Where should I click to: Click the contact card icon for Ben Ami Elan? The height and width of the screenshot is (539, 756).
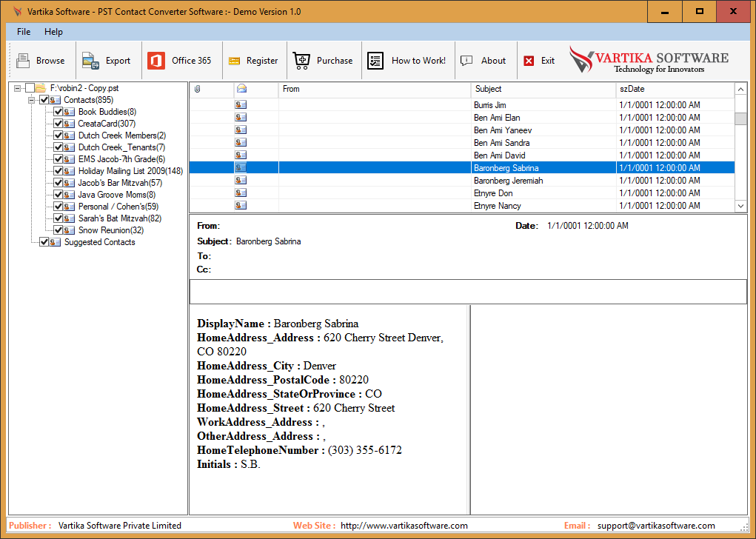tap(241, 117)
